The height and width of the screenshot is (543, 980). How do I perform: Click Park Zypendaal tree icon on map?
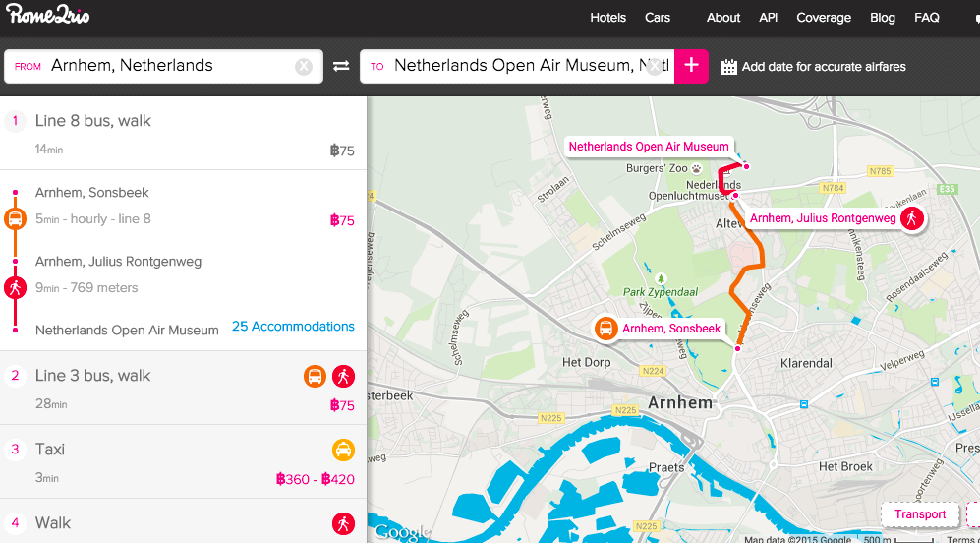pyautogui.click(x=660, y=277)
